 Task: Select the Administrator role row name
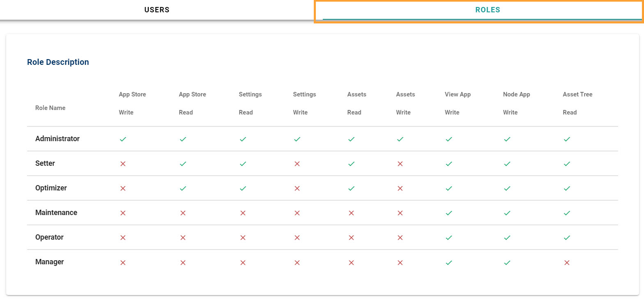[x=57, y=139]
